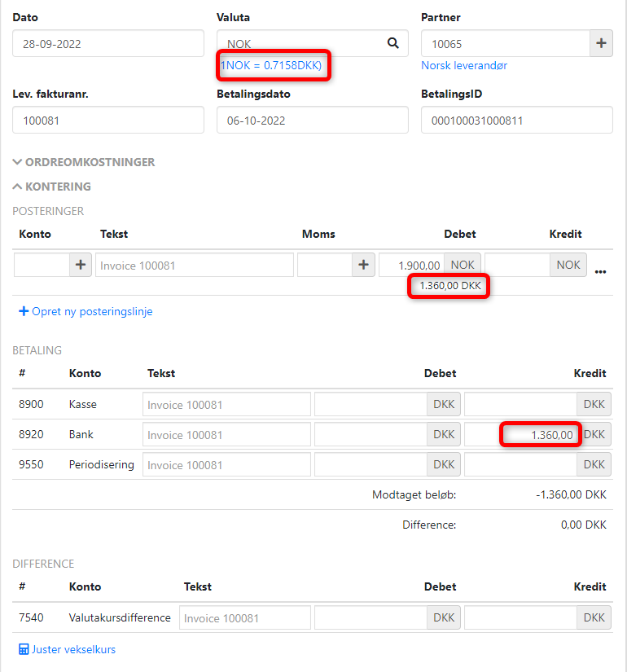Image resolution: width=627 pixels, height=672 pixels.
Task: Click the plus button beside Konto field
Action: point(81,265)
